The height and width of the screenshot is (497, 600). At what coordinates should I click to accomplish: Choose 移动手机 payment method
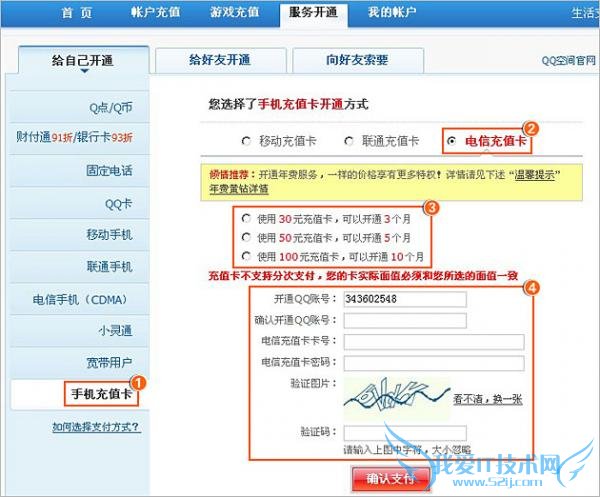78,235
